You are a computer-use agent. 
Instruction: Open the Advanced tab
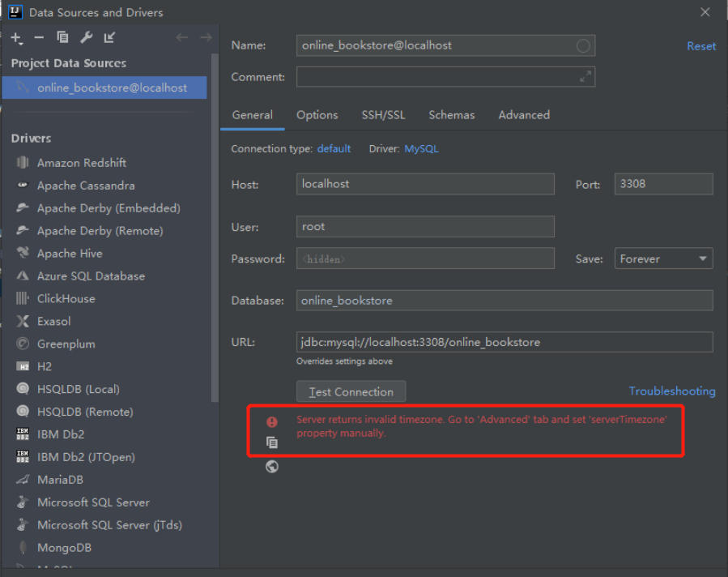pos(524,115)
